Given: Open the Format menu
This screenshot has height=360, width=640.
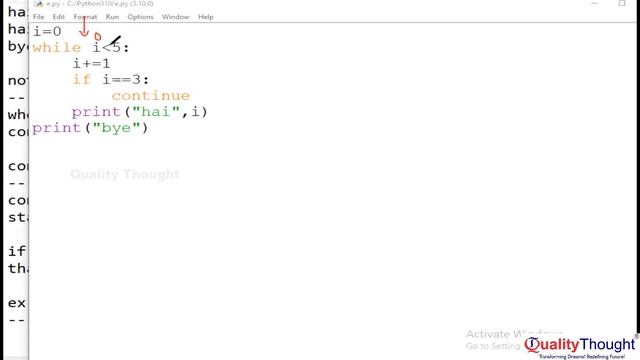Looking at the screenshot, I should [x=85, y=17].
